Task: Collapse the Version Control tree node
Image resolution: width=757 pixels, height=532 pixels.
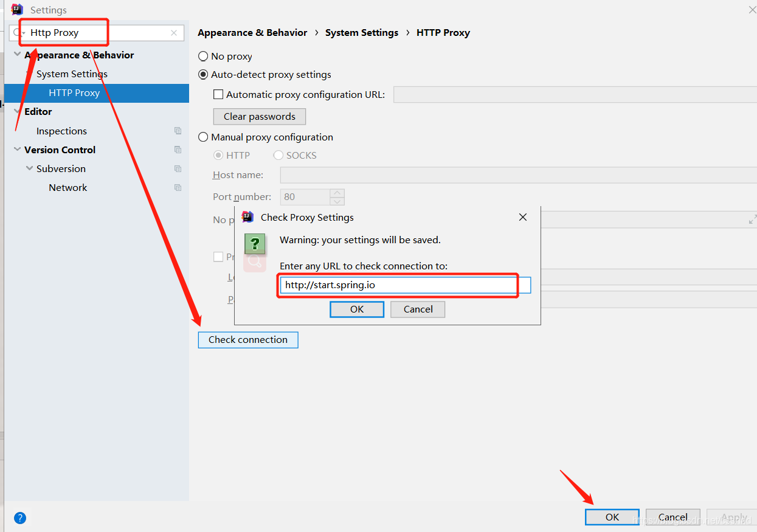Action: (x=17, y=150)
